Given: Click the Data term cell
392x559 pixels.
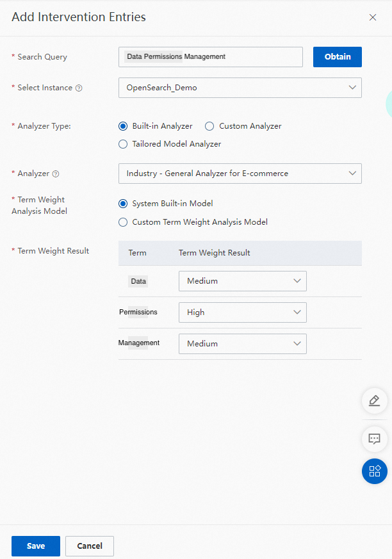Looking at the screenshot, I should (x=138, y=281).
